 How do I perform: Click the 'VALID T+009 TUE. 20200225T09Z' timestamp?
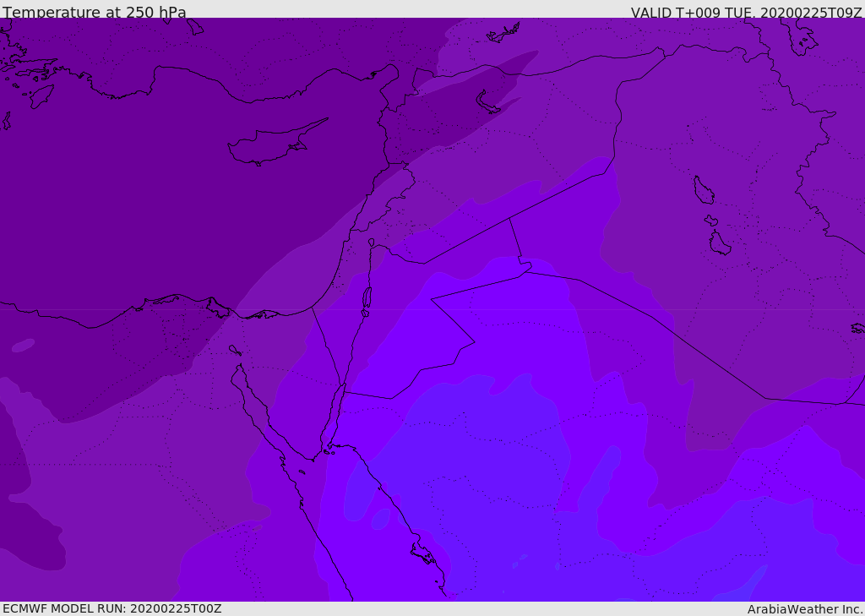pyautogui.click(x=747, y=12)
